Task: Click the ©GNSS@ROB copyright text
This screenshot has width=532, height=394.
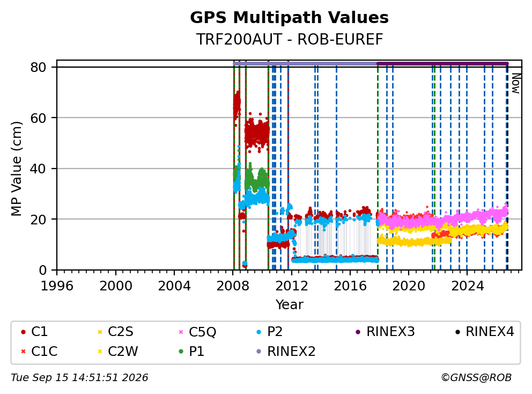Action: pyautogui.click(x=476, y=378)
